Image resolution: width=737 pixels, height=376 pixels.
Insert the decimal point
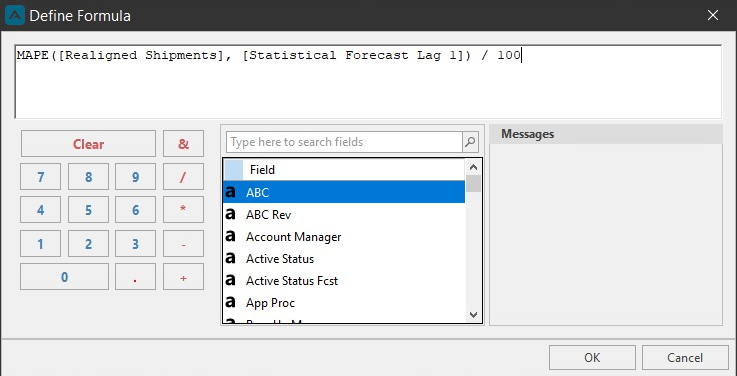point(135,277)
